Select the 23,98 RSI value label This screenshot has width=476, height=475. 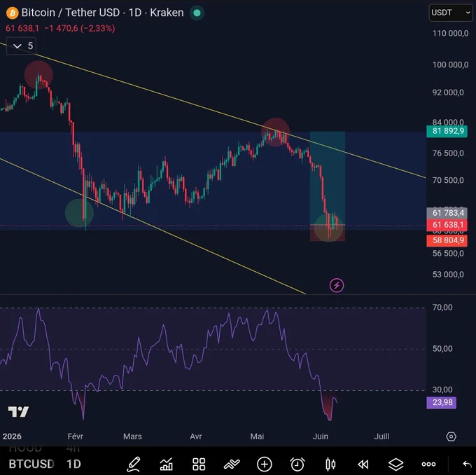tap(442, 402)
